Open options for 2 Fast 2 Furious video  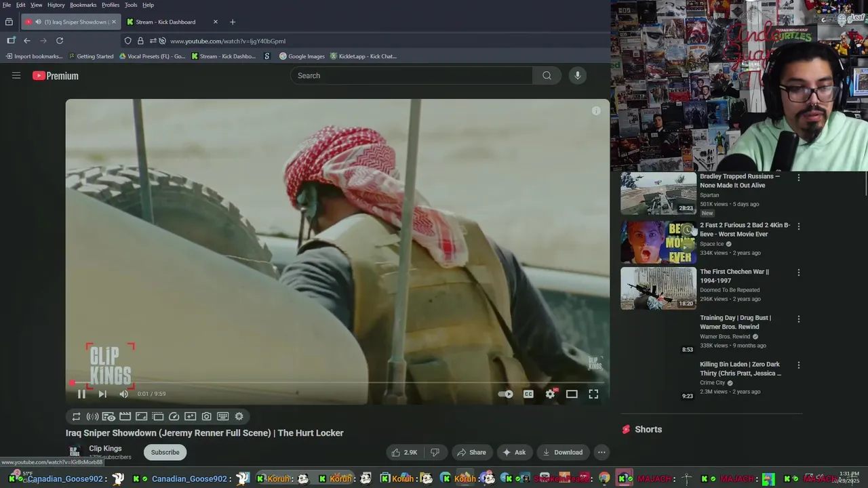pyautogui.click(x=798, y=226)
